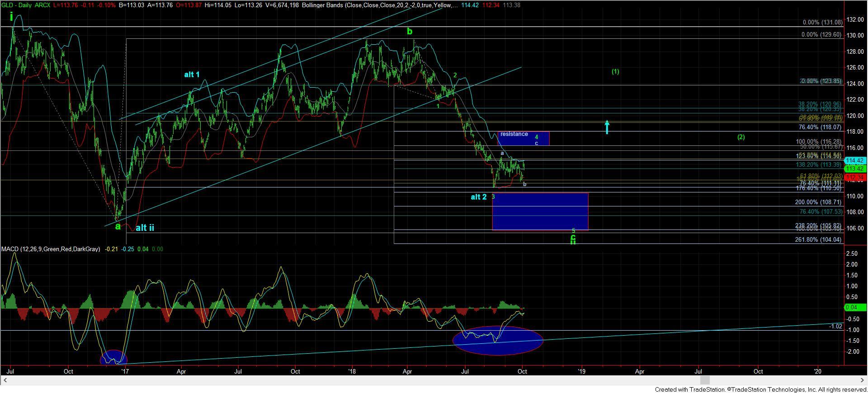The width and height of the screenshot is (868, 393).
Task: Click the 'alt 2' wave label
Action: coord(479,197)
